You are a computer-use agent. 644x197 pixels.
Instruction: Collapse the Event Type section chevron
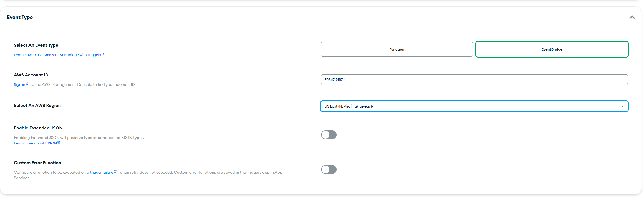pos(632,17)
